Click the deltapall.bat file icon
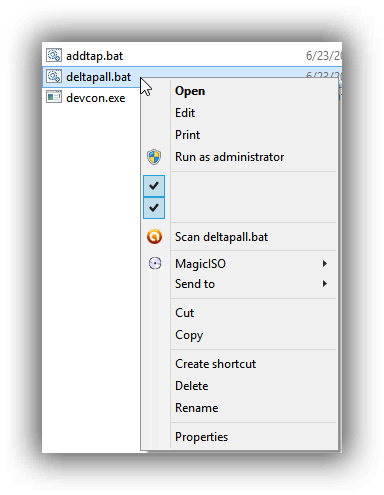This screenshot has width=384, height=495. pos(54,76)
